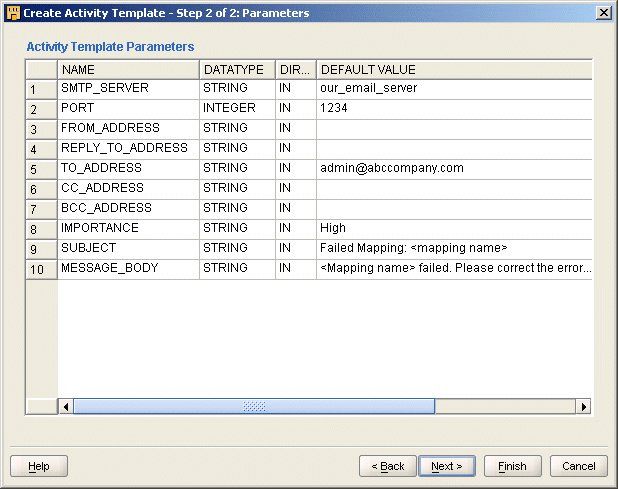Go back with the < Back button
The image size is (618, 489).
coord(388,466)
